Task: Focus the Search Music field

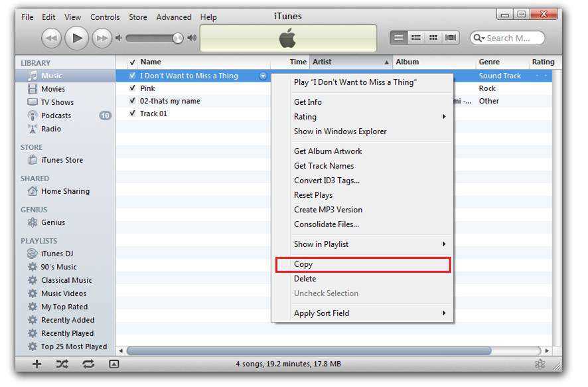Action: click(x=508, y=38)
